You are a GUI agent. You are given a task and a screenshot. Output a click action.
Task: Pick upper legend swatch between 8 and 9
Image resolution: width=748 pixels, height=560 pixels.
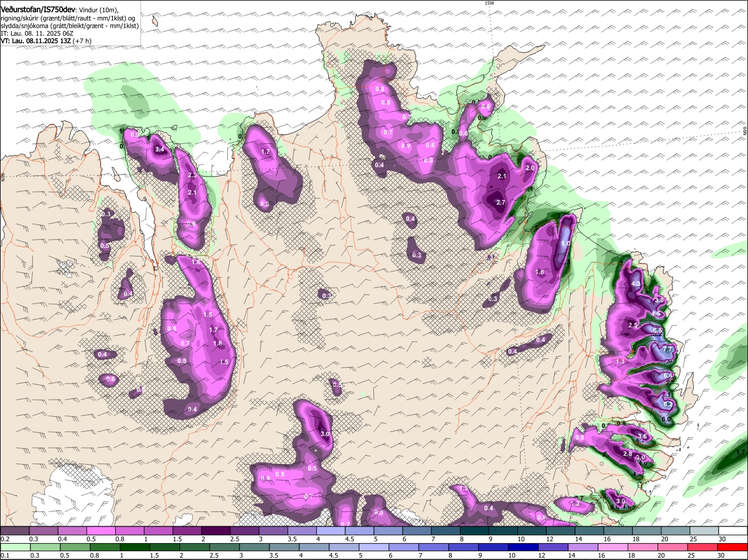474,531
